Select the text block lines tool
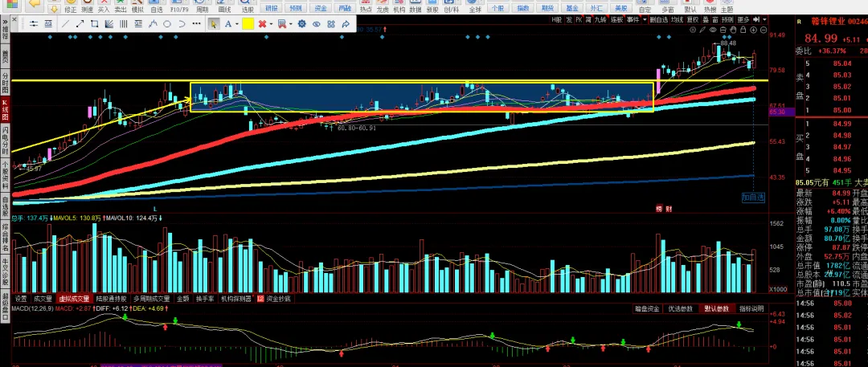The width and height of the screenshot is (868, 367). (138, 24)
